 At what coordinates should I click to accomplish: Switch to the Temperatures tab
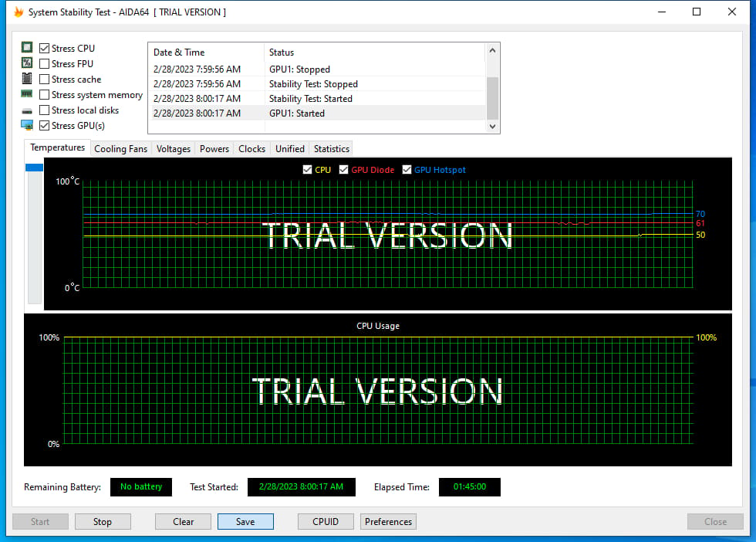click(x=57, y=147)
